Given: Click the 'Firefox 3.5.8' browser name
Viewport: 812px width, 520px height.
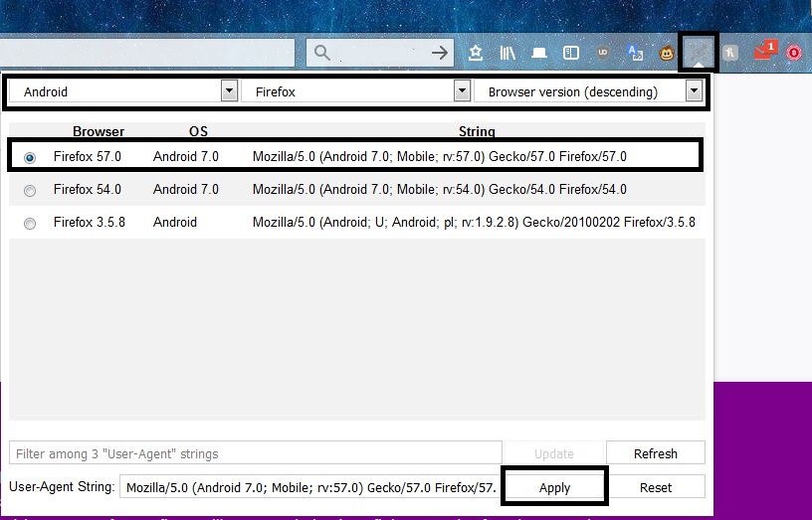Looking at the screenshot, I should 90,222.
